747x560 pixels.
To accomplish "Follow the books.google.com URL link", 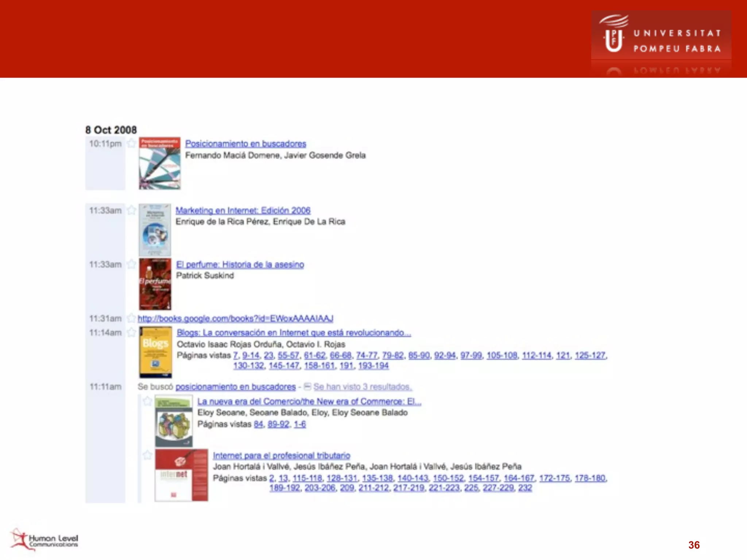I will [x=235, y=319].
